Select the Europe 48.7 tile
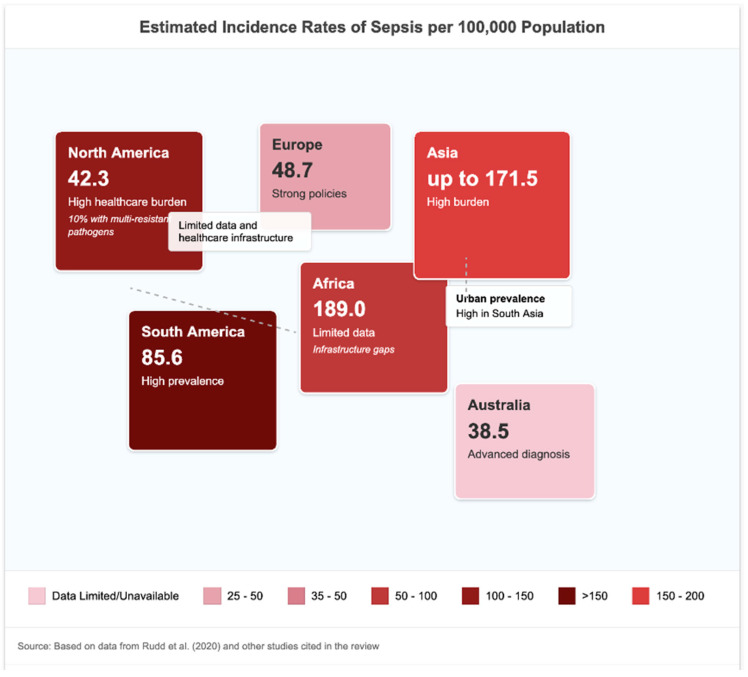This screenshot has width=748, height=677. click(x=325, y=177)
